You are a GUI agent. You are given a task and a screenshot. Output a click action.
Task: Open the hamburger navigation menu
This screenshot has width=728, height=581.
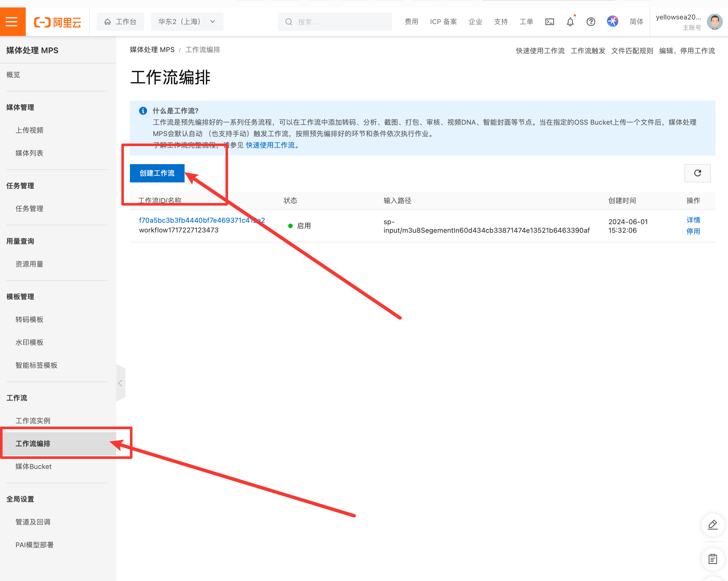13,22
